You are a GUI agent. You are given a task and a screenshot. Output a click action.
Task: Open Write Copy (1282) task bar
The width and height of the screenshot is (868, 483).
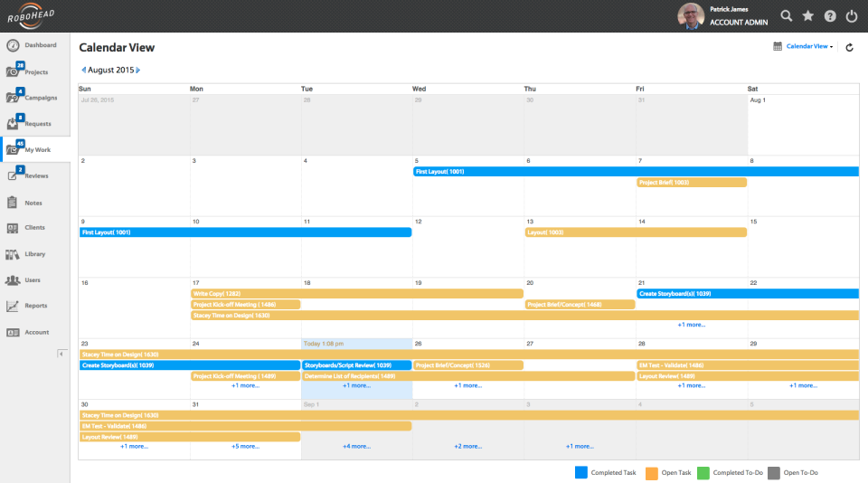pyautogui.click(x=356, y=294)
